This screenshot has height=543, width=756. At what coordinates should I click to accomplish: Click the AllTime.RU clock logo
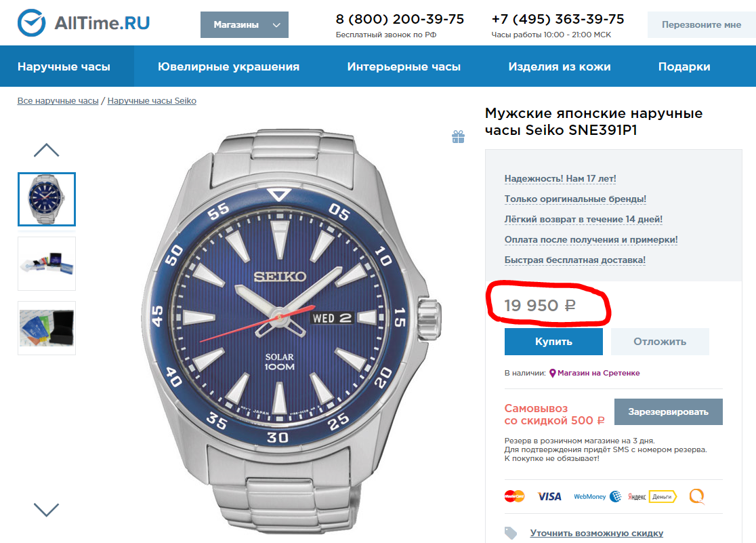[x=30, y=24]
